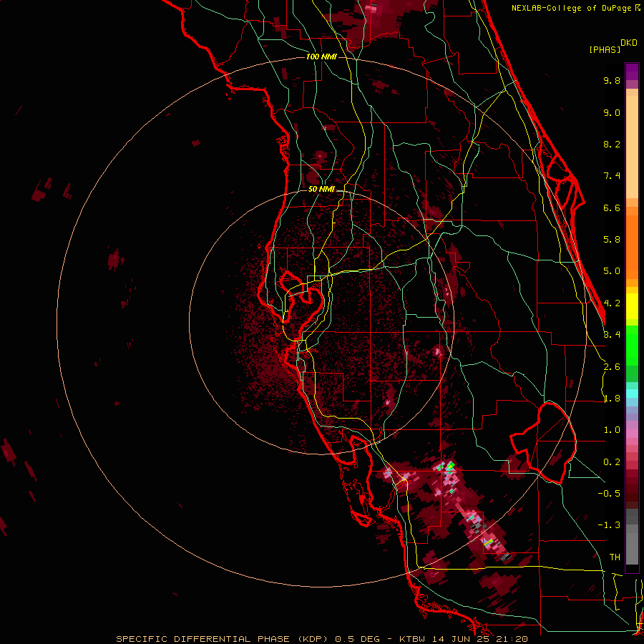Click the 100 NMI range ring label
644x644 pixels.
click(321, 57)
